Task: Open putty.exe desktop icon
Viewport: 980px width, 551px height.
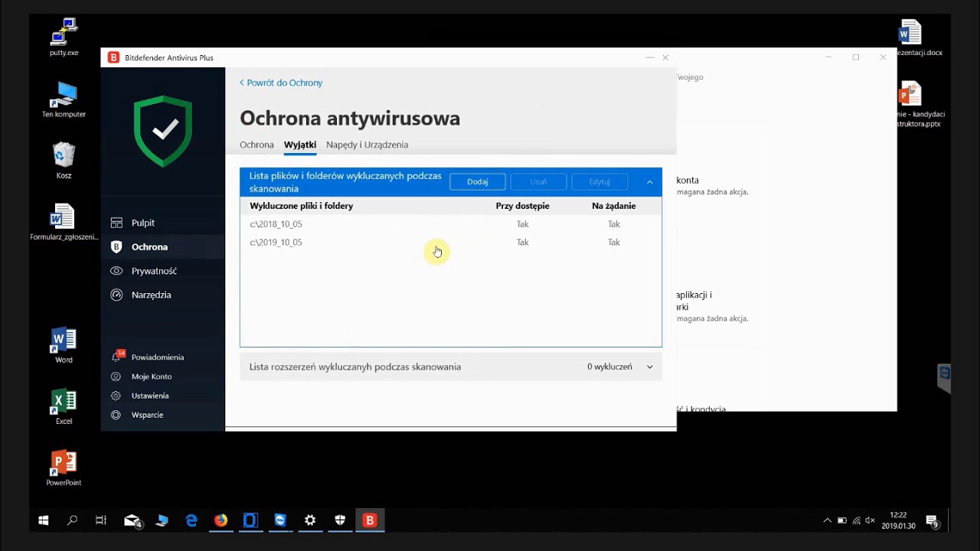Action: [64, 39]
